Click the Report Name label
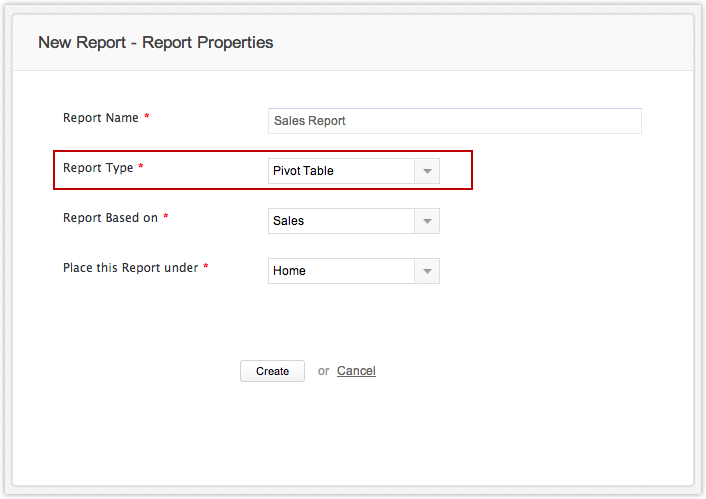This screenshot has width=706, height=499. pyautogui.click(x=101, y=118)
